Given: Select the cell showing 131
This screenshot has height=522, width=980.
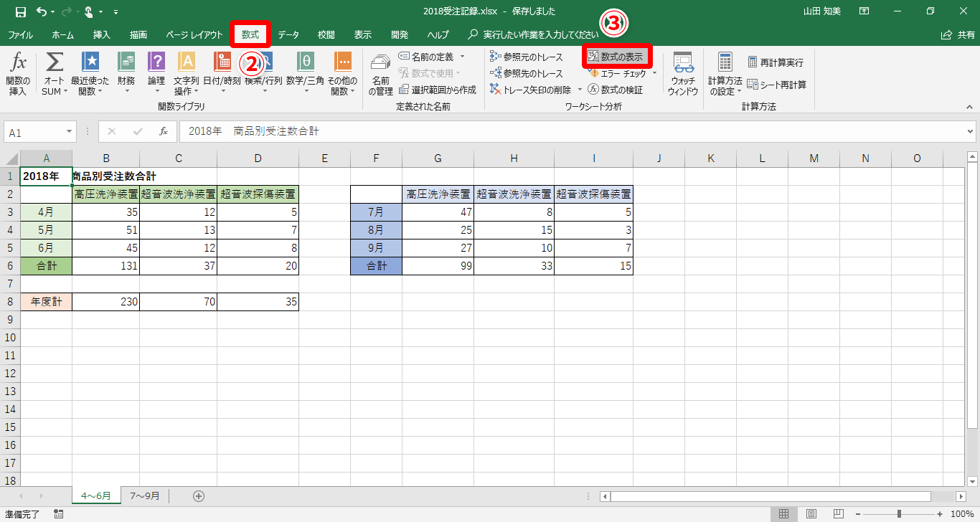Looking at the screenshot, I should coord(106,266).
